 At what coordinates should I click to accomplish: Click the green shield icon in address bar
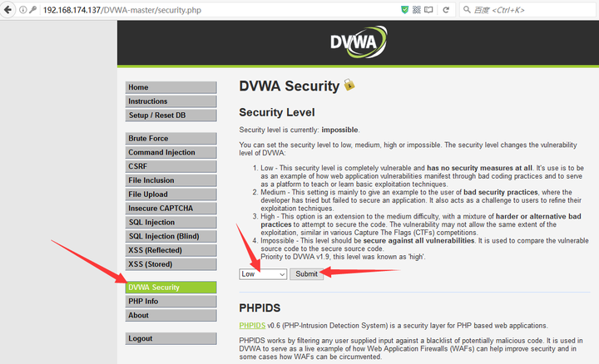tap(405, 9)
